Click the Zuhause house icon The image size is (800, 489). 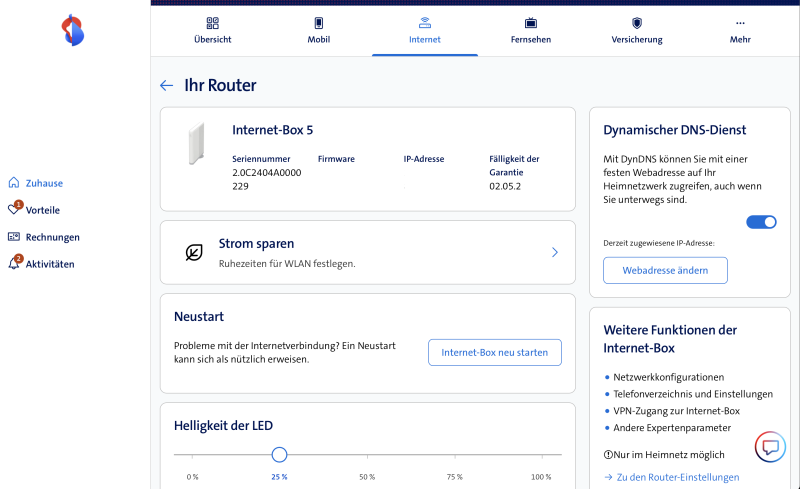(x=14, y=183)
